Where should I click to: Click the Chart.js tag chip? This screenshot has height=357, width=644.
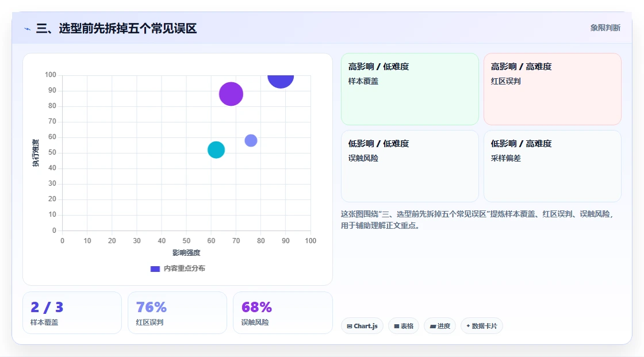point(362,326)
